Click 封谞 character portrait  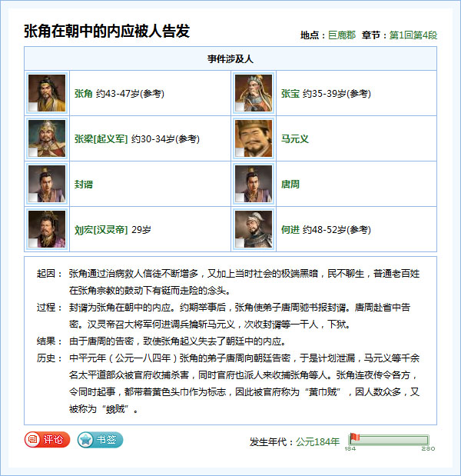(47, 184)
